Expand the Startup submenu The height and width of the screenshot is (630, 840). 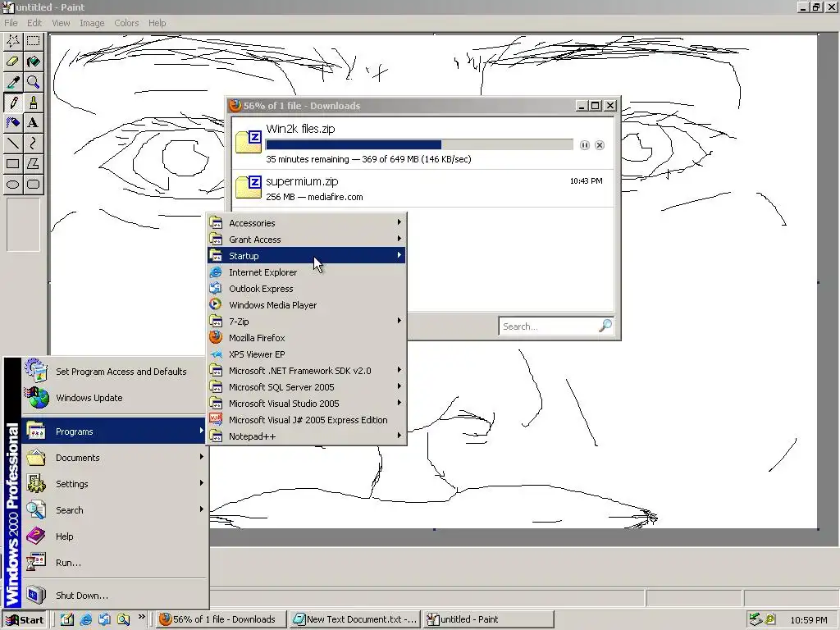[307, 256]
